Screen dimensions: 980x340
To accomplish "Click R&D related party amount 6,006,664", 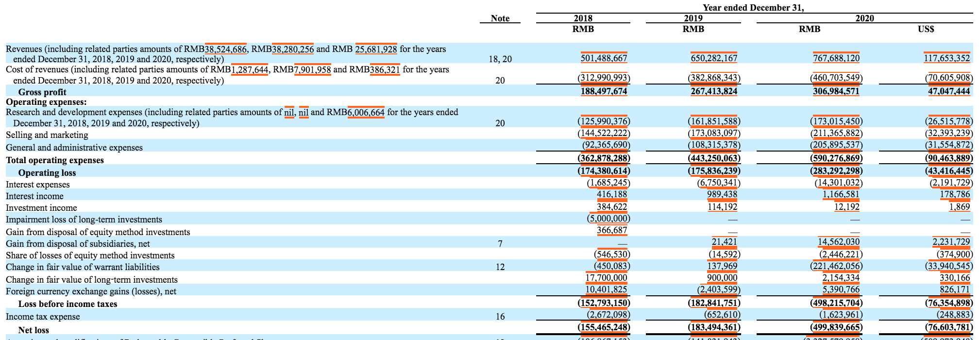I will tap(366, 113).
